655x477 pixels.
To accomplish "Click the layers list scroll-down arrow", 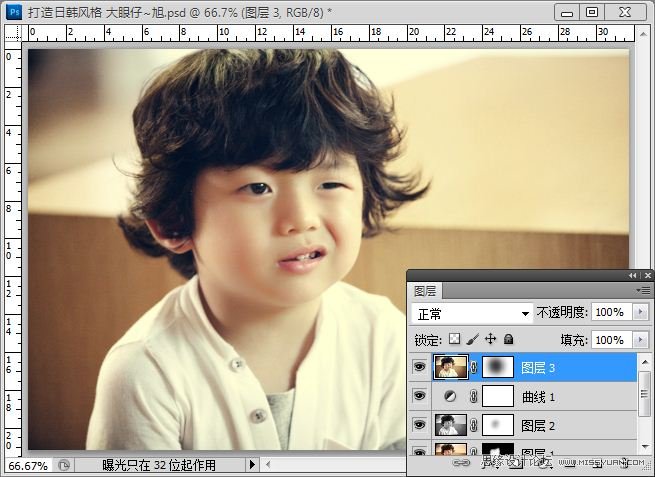I will (x=645, y=446).
